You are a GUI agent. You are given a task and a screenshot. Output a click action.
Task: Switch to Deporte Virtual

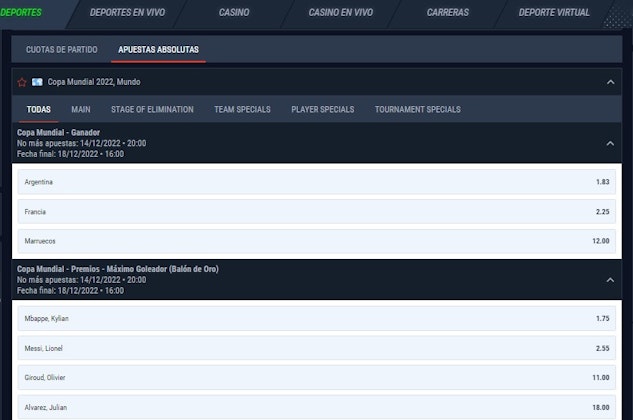tap(554, 13)
